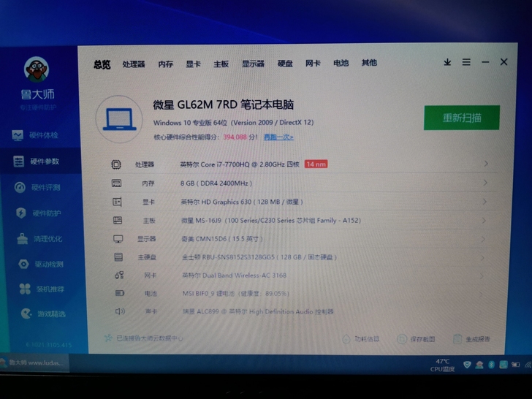Click MSI BIF0_9 battery text
Image resolution: width=532 pixels, height=399 pixels.
click(236, 294)
